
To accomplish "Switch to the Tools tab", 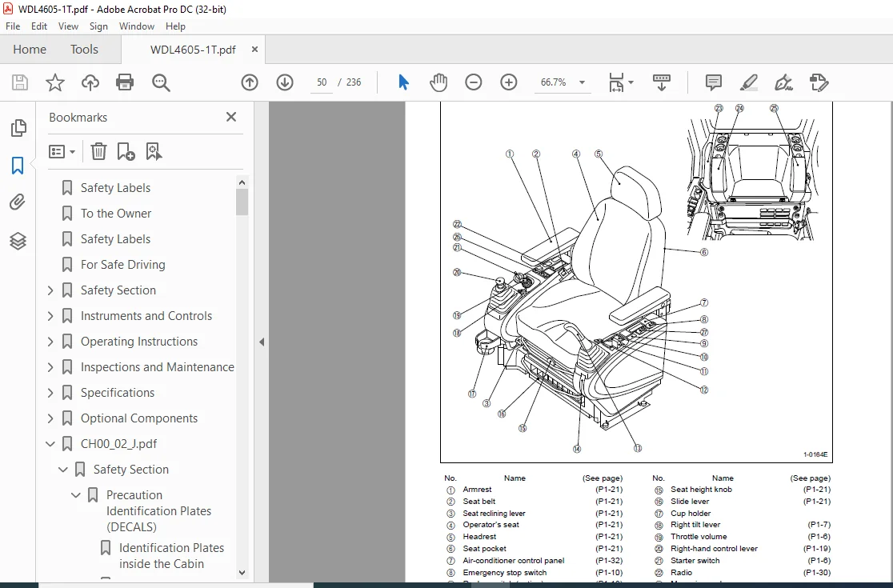I will tap(84, 50).
